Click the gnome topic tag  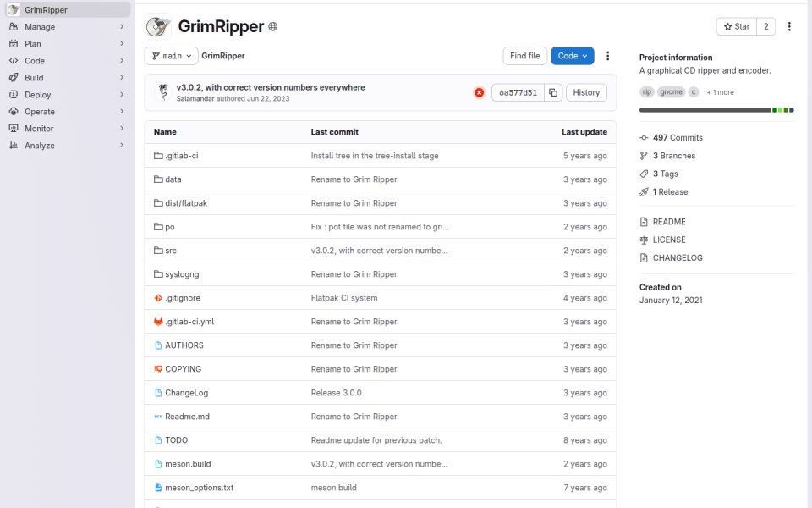tap(671, 92)
